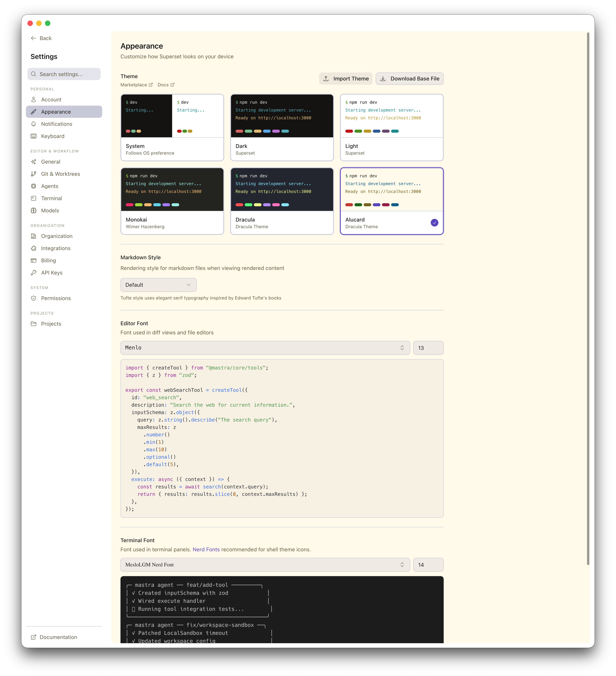Click the Back button
616x676 pixels.
point(41,38)
